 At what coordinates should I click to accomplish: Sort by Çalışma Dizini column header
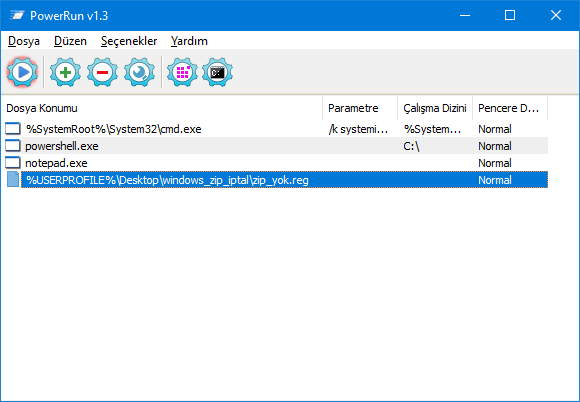[x=435, y=108]
